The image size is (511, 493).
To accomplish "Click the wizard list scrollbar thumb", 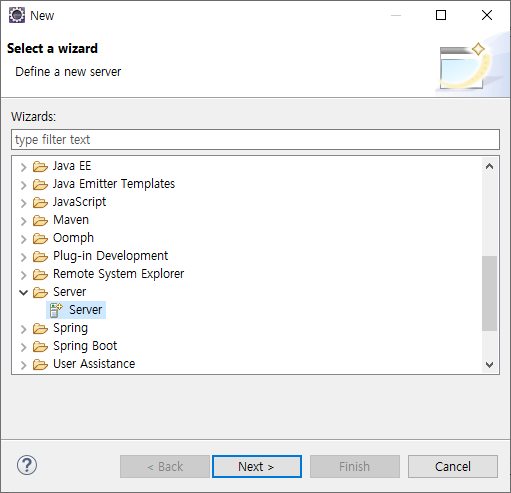I will [489, 293].
